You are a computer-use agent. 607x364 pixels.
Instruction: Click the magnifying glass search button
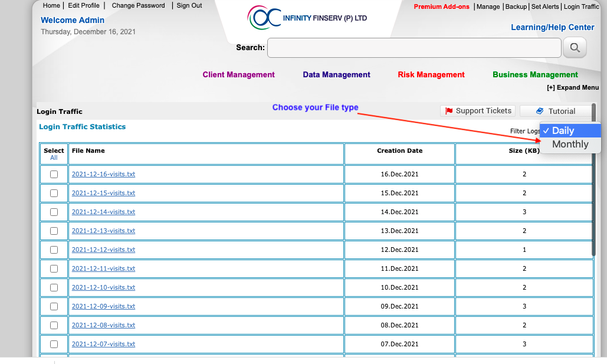pos(575,48)
